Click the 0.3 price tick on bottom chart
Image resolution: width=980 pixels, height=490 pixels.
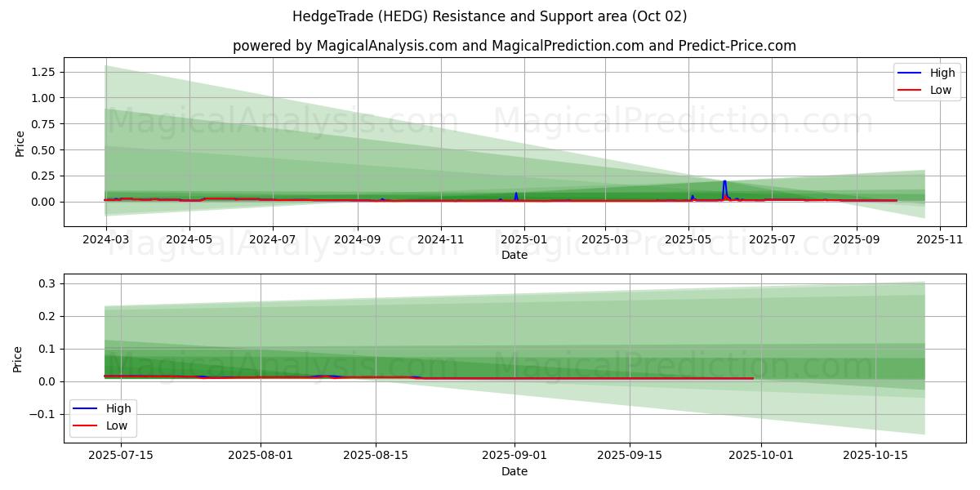coord(48,283)
